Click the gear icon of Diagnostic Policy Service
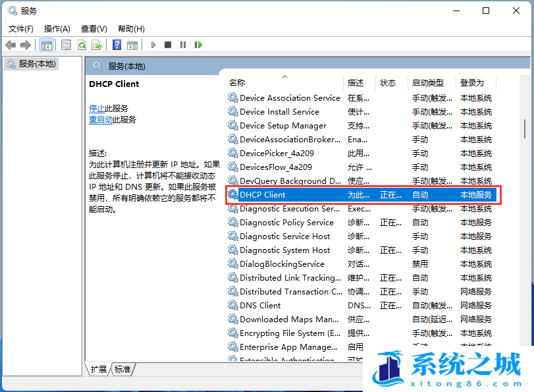 click(233, 222)
